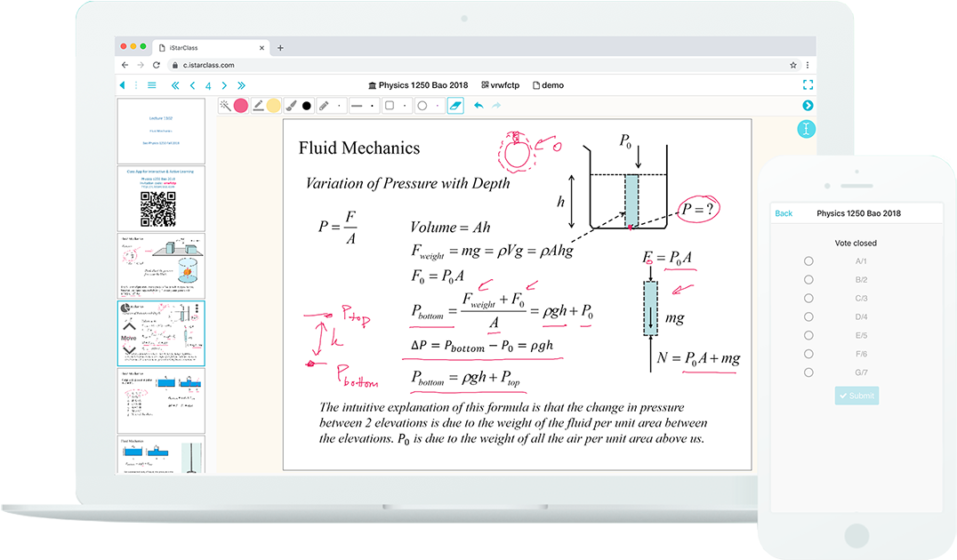Pick the yellow pen color swatch
The image size is (957, 560).
coord(273,106)
